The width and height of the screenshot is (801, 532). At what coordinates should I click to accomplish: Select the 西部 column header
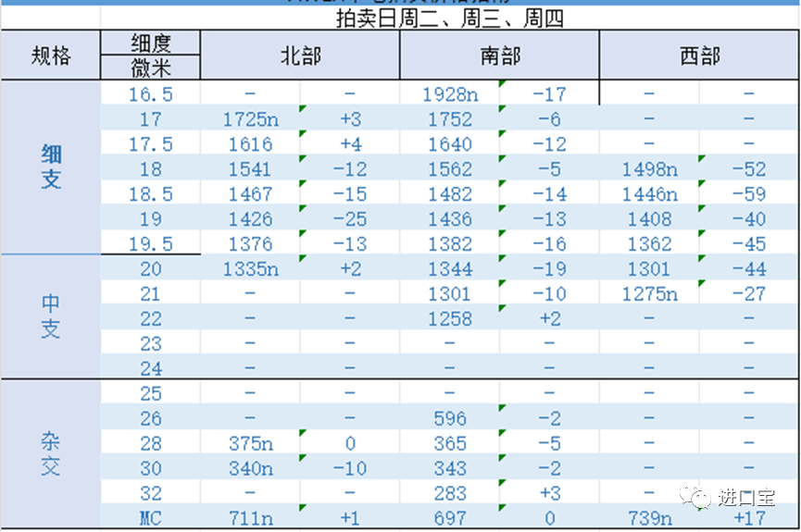tap(699, 56)
